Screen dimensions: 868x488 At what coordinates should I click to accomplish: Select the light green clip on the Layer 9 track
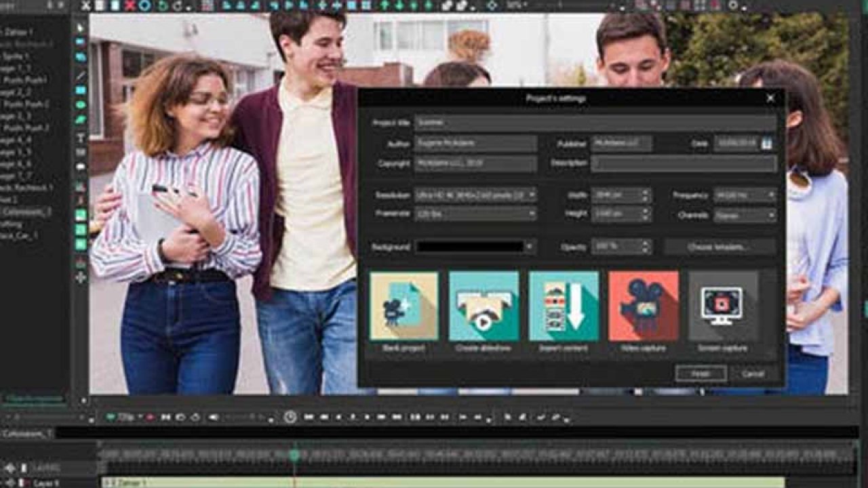(x=443, y=483)
